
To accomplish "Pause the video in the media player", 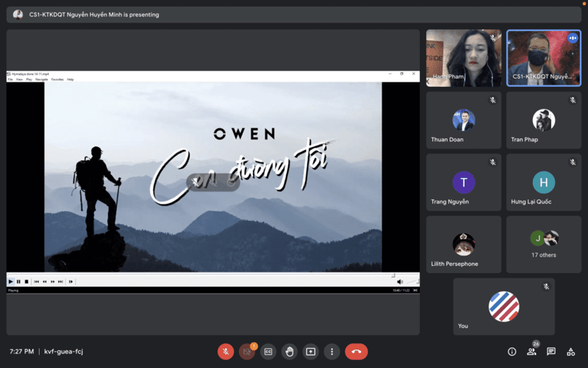I will click(x=18, y=282).
